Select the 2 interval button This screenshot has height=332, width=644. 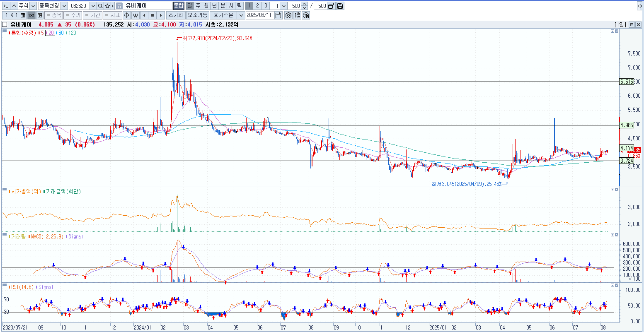pos(257,6)
